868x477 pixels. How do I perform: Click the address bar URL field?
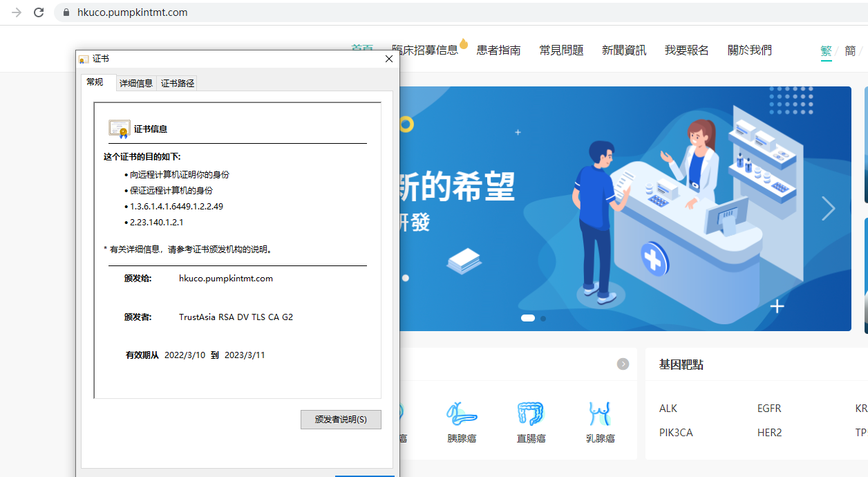pyautogui.click(x=276, y=12)
